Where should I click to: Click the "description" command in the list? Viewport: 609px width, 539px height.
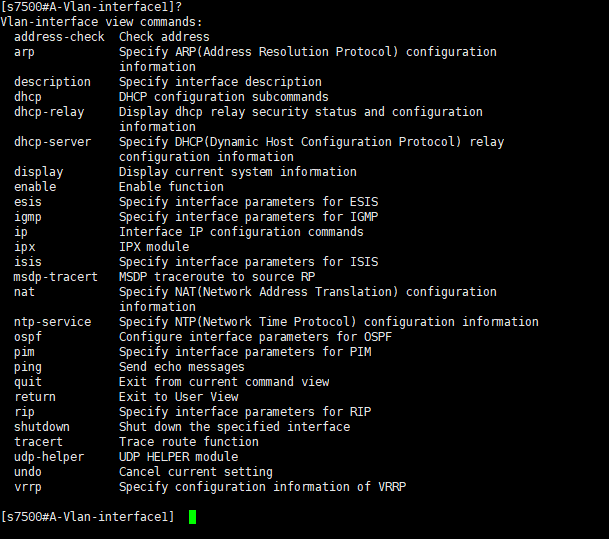(x=52, y=82)
